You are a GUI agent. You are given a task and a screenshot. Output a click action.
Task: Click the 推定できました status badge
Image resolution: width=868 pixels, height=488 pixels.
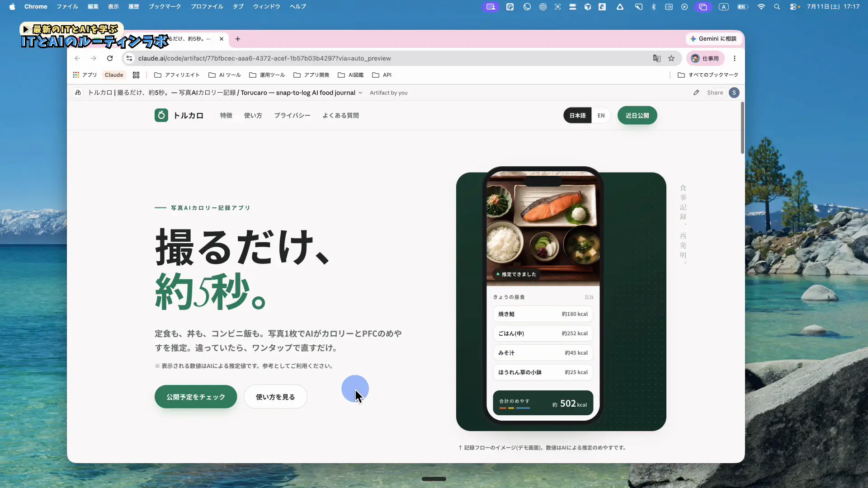coord(516,274)
